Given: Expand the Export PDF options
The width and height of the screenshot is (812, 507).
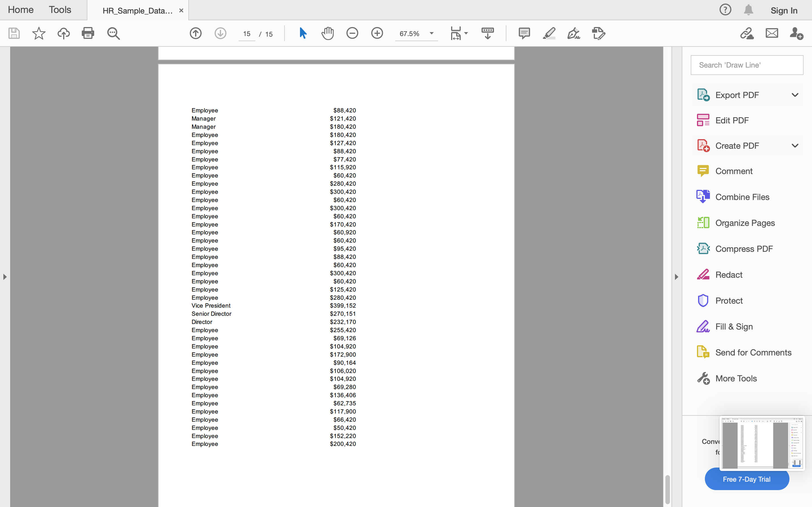Looking at the screenshot, I should [x=795, y=95].
